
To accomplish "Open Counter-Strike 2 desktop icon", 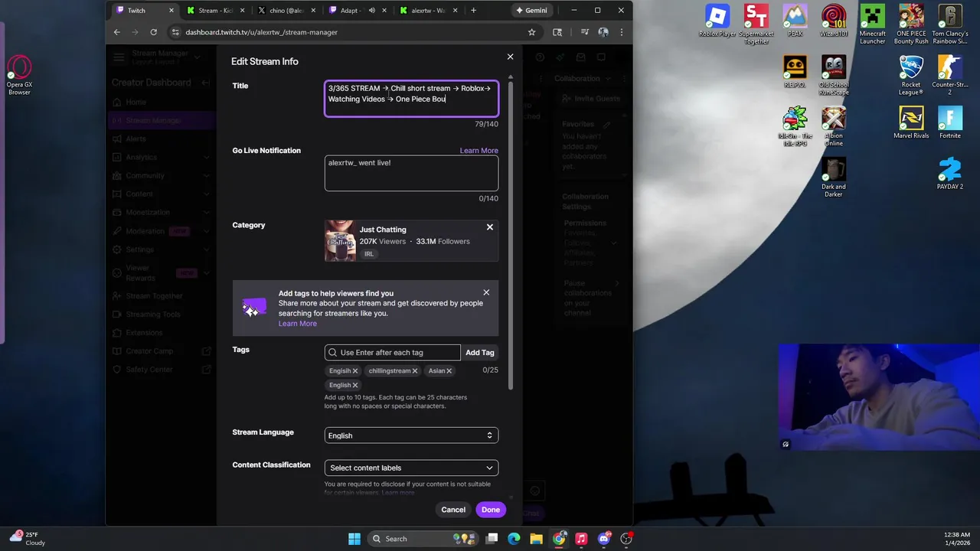I will click(x=950, y=75).
